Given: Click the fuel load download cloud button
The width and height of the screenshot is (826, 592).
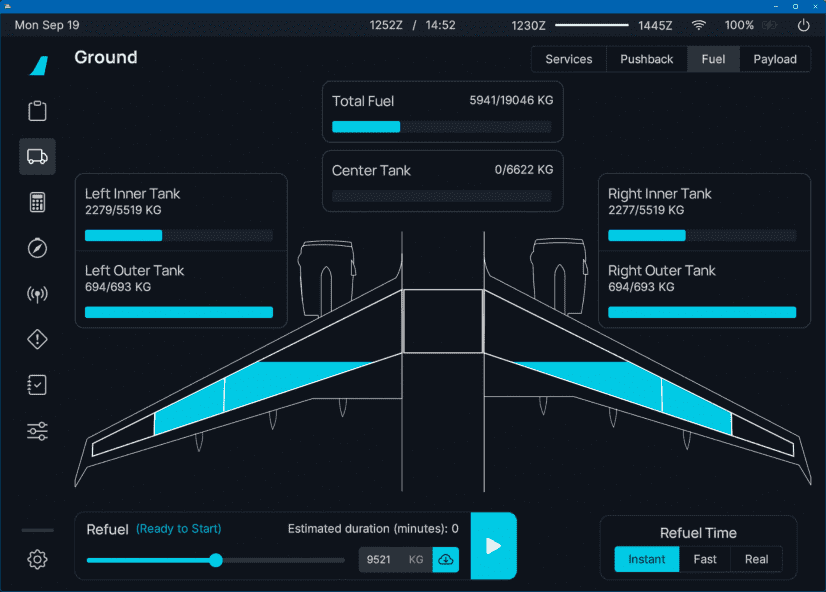Looking at the screenshot, I should coord(446,560).
